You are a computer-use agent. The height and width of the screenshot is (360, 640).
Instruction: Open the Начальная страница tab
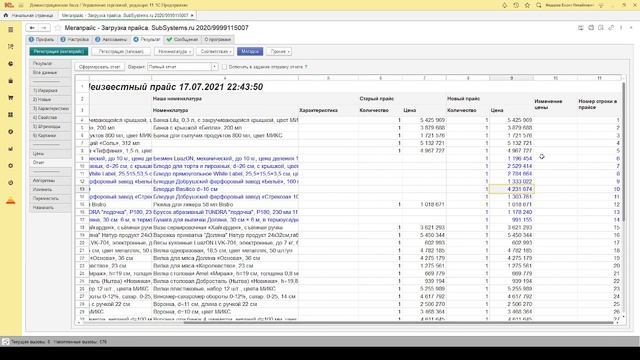coord(32,15)
